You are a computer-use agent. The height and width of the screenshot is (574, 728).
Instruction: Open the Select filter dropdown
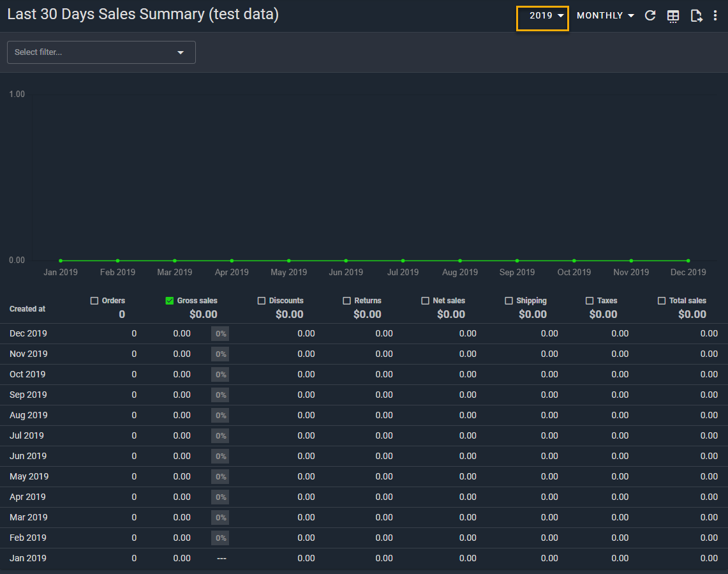101,52
